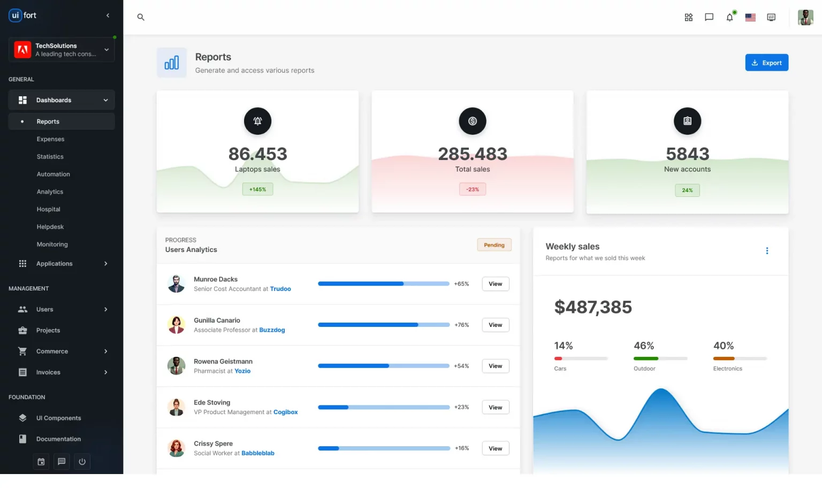Screen dimensions: 822x504
Task: Open the apps grid icon in the header
Action: (x=688, y=17)
